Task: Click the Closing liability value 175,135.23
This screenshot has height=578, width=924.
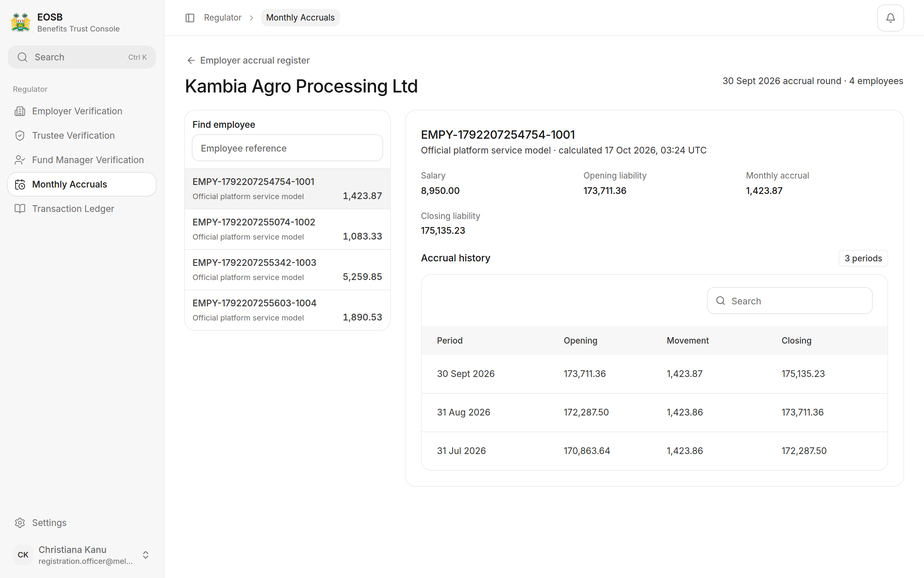Action: click(x=442, y=231)
